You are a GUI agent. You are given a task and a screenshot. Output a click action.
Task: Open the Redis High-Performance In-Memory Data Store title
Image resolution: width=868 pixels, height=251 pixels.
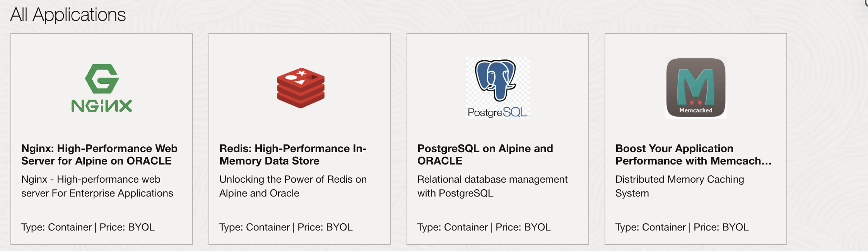click(293, 154)
